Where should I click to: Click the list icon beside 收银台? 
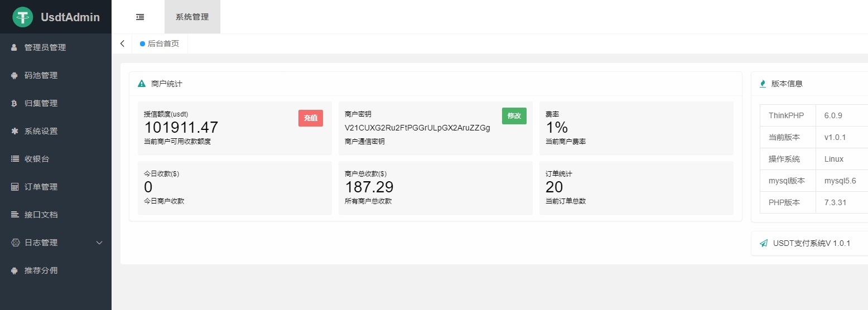pos(15,159)
